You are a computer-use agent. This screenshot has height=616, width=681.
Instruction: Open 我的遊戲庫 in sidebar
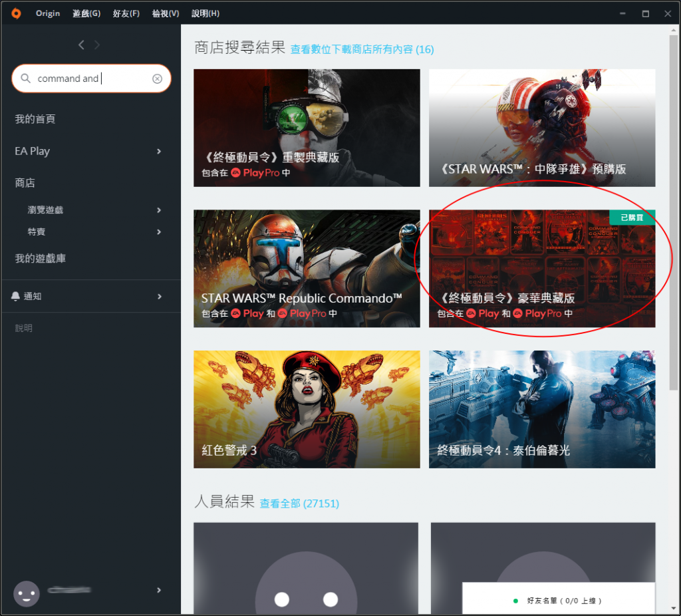41,259
